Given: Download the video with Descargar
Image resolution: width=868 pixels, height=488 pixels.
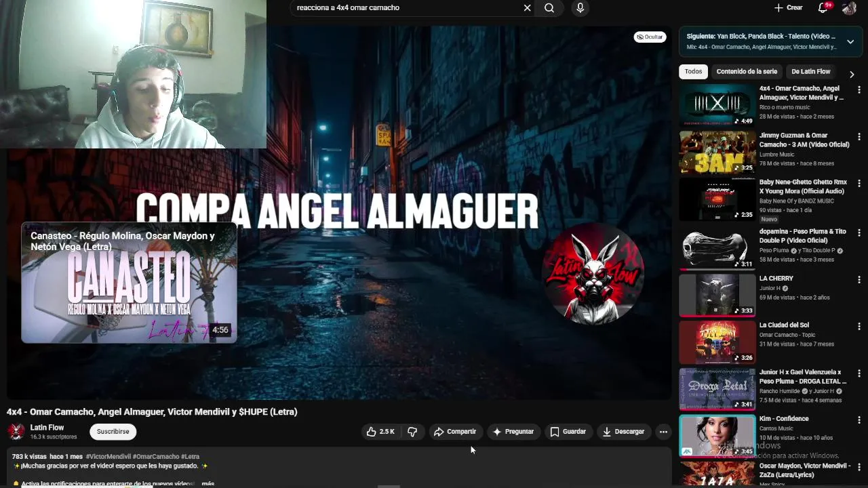Looking at the screenshot, I should click(x=624, y=432).
